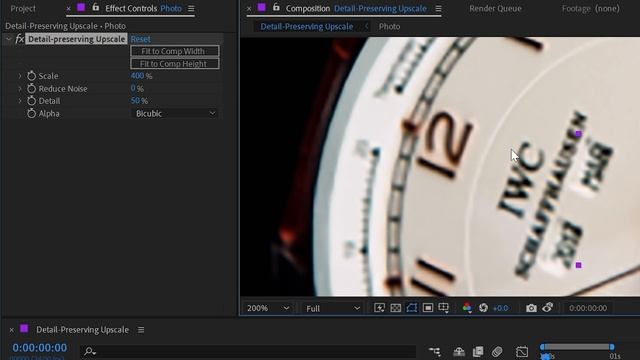Click the time navigator end handle
The height and width of the screenshot is (360, 640).
(612, 347)
